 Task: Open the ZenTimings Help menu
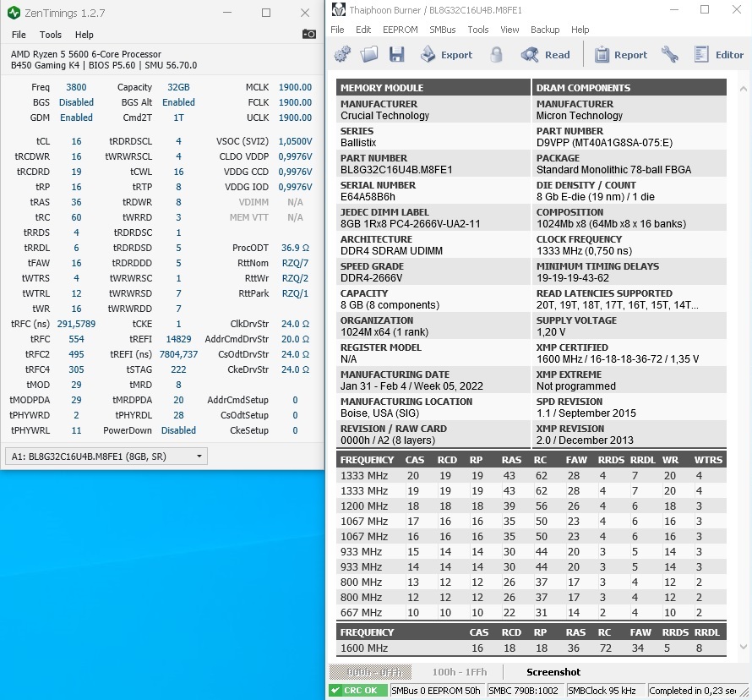(x=84, y=35)
